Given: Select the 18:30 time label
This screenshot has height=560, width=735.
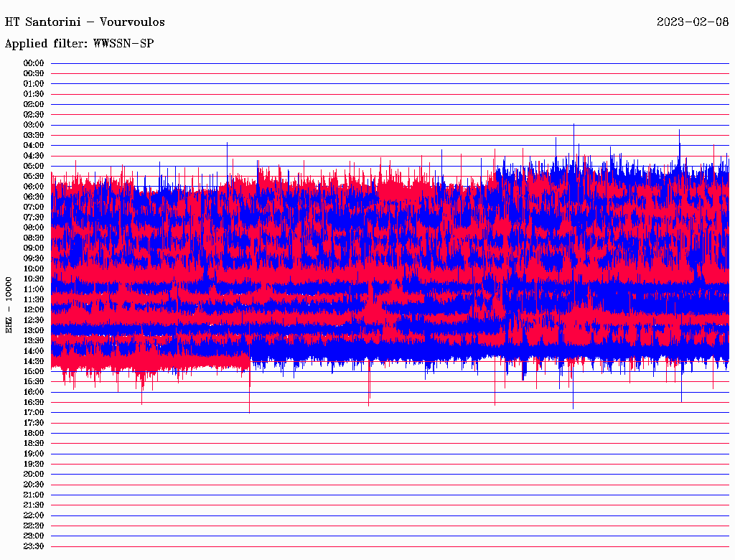Looking at the screenshot, I should tap(34, 443).
